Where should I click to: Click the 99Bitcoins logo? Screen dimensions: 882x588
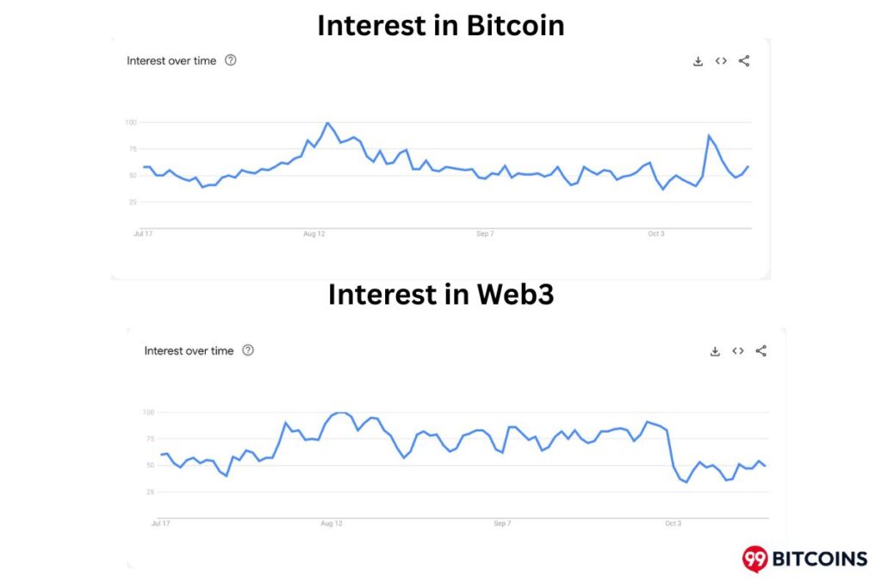click(804, 559)
